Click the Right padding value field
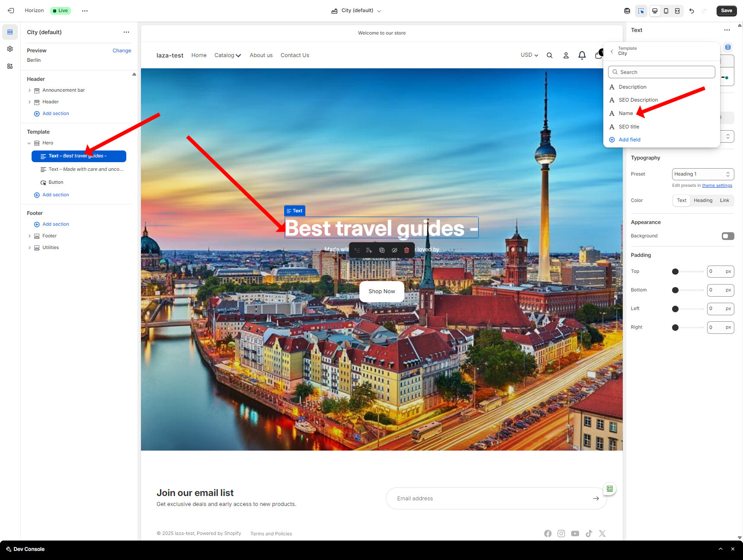Image resolution: width=743 pixels, height=560 pixels. (x=721, y=327)
